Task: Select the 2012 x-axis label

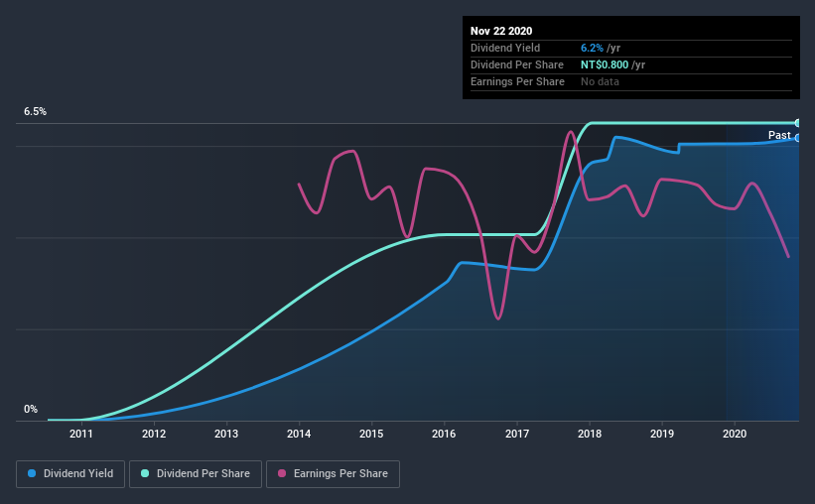Action: pyautogui.click(x=154, y=434)
